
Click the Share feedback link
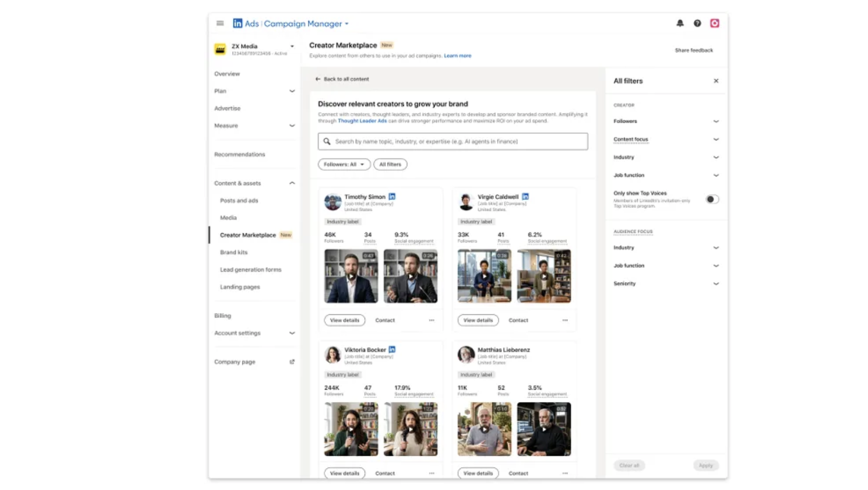(x=694, y=50)
